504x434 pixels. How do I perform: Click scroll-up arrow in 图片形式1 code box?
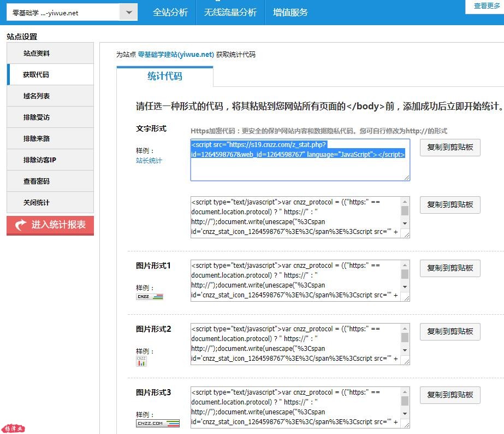pyautogui.click(x=405, y=265)
